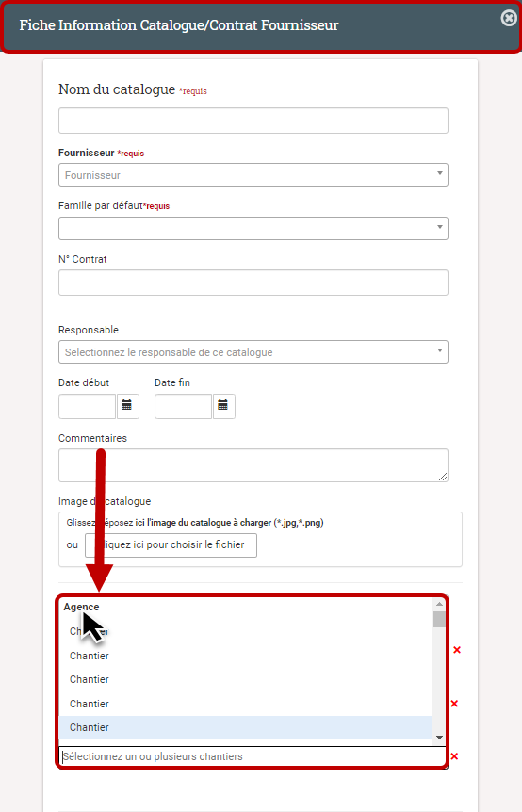Focus the Nom du catalogue field
The image size is (522, 812).
pos(253,121)
